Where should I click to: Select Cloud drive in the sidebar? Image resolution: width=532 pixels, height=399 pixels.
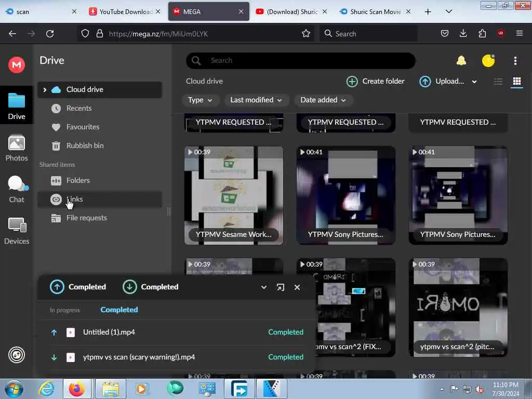click(x=99, y=90)
